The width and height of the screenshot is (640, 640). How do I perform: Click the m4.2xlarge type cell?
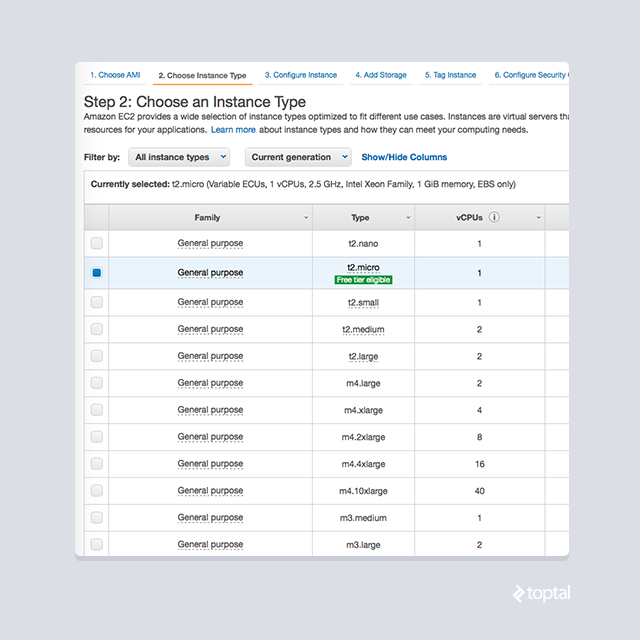(363, 437)
